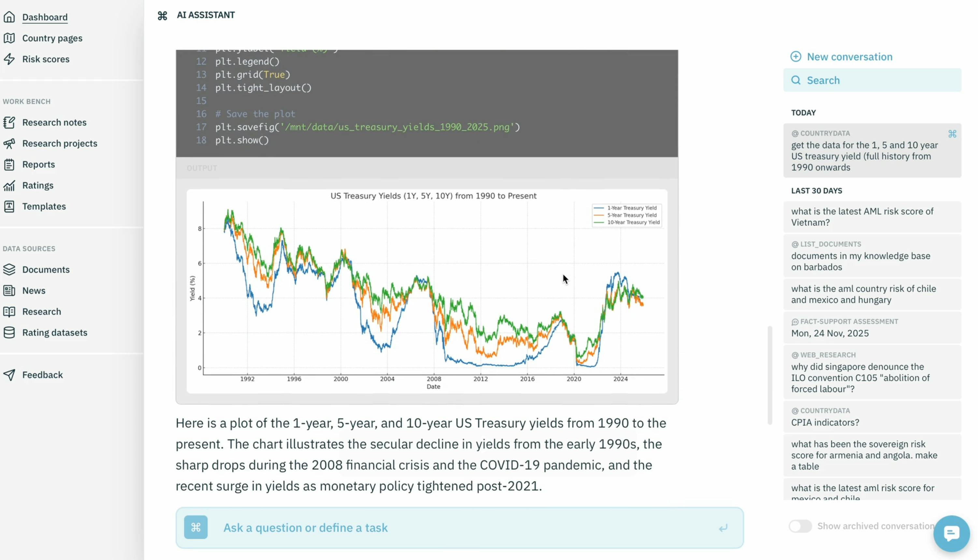Start a New conversation
The height and width of the screenshot is (560, 978).
pos(849,57)
